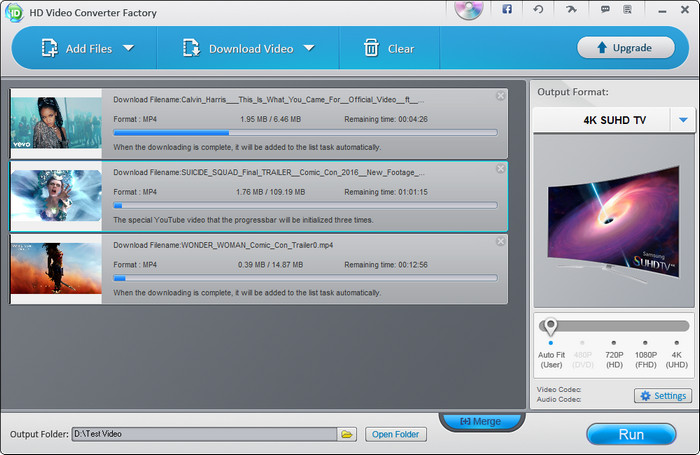Click the Merge button
Viewport: 700px width, 455px height.
click(480, 422)
